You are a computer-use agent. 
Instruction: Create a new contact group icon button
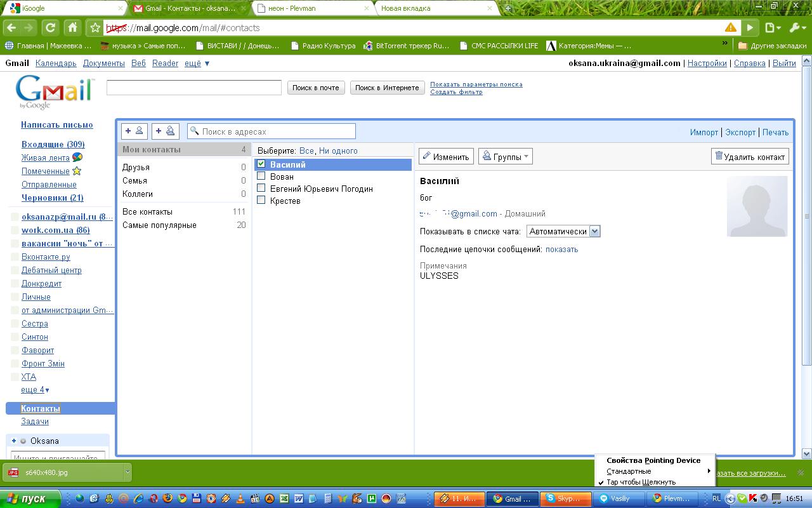[165, 131]
